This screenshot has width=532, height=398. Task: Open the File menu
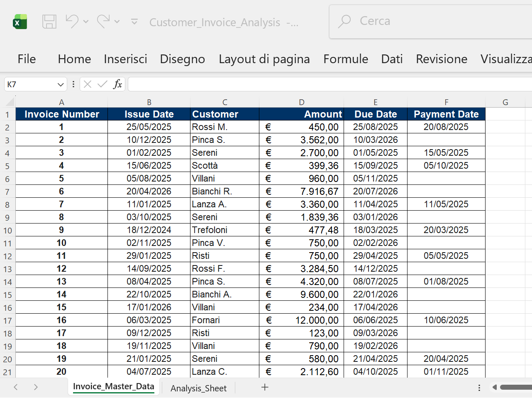tap(26, 59)
